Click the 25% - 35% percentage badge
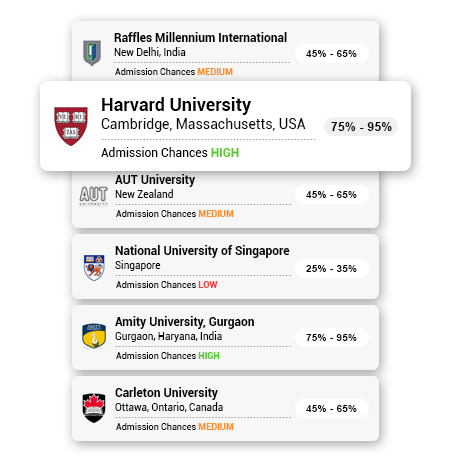This screenshot has height=460, width=452. coord(332,268)
